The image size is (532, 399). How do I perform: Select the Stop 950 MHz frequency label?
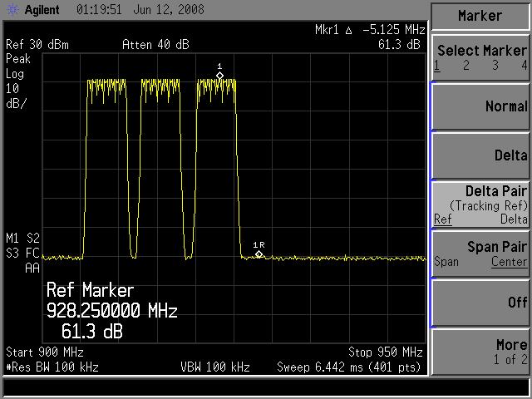(x=385, y=352)
